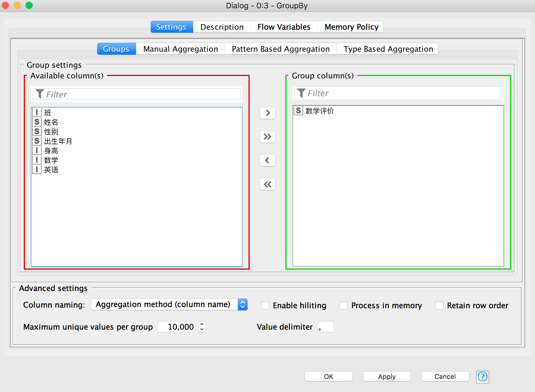Viewport: 535px width, 392px height.
Task: Click the Maximum unique values stepper arrows
Action: pyautogui.click(x=202, y=327)
